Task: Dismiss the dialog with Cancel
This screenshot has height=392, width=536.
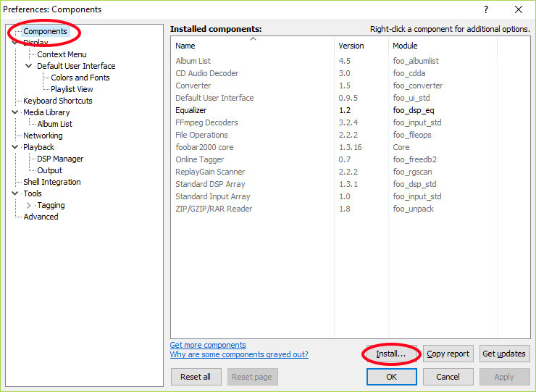Action: [x=448, y=377]
